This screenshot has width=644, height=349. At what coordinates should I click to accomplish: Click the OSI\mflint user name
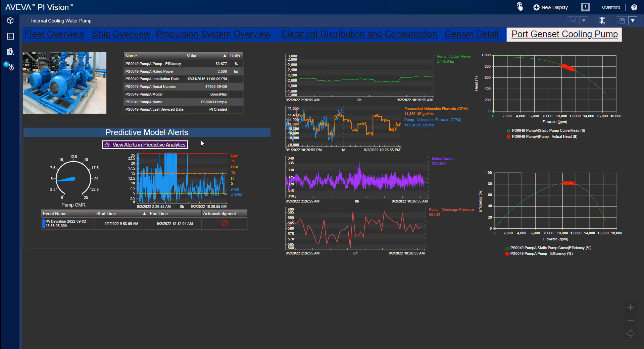pyautogui.click(x=611, y=7)
